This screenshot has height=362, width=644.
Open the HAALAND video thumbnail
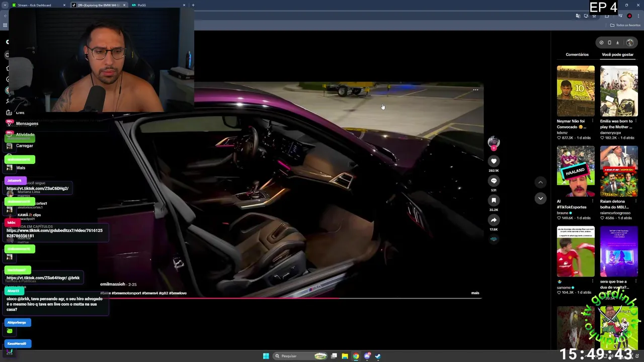click(576, 171)
